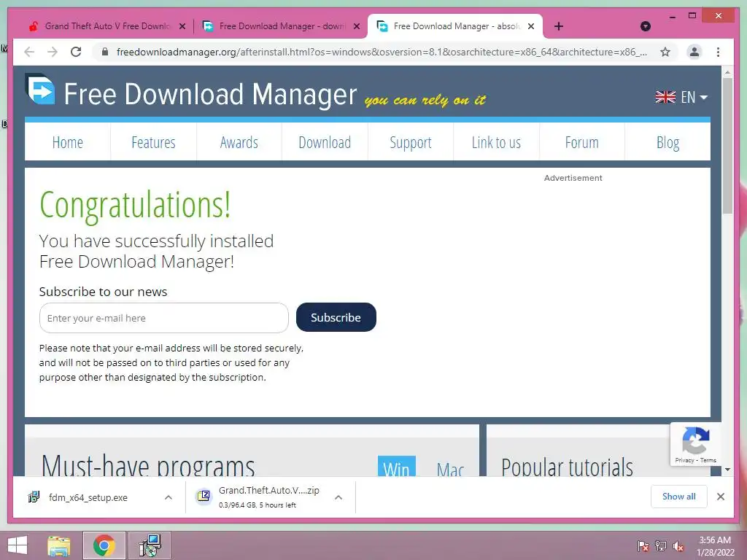This screenshot has height=560, width=747.
Task: Click the Chrome taskbar icon
Action: click(x=104, y=545)
